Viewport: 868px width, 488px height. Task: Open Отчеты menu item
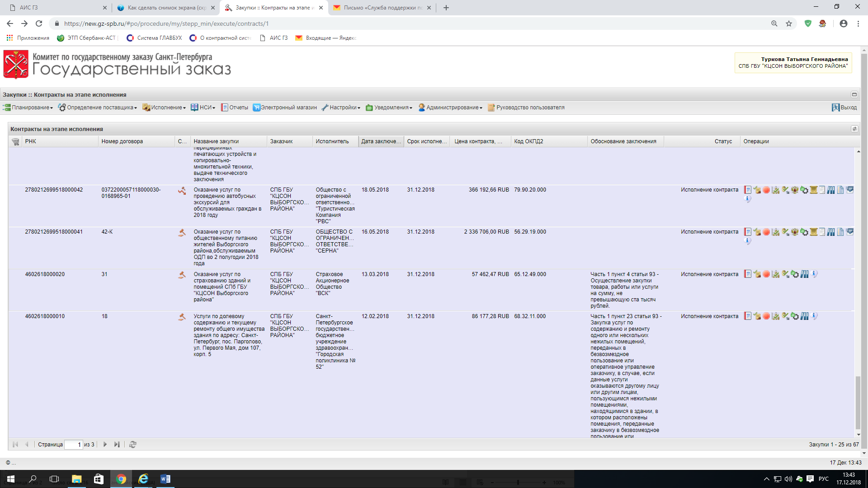[x=235, y=108]
